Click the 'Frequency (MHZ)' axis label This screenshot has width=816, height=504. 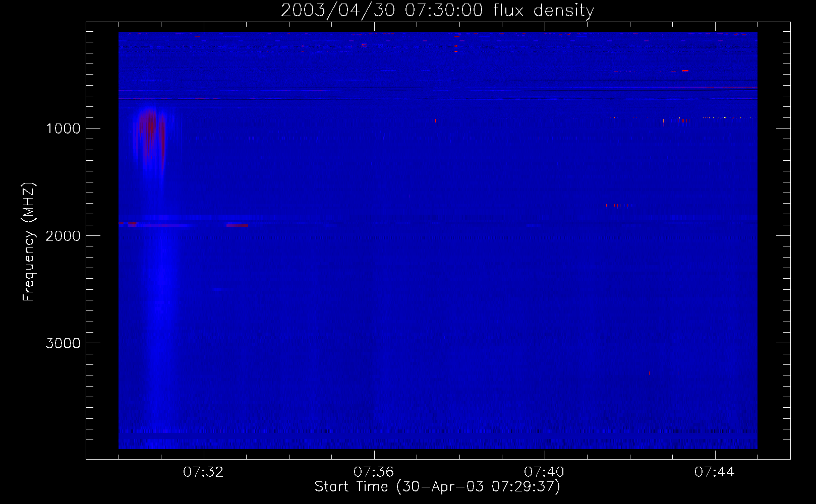29,242
